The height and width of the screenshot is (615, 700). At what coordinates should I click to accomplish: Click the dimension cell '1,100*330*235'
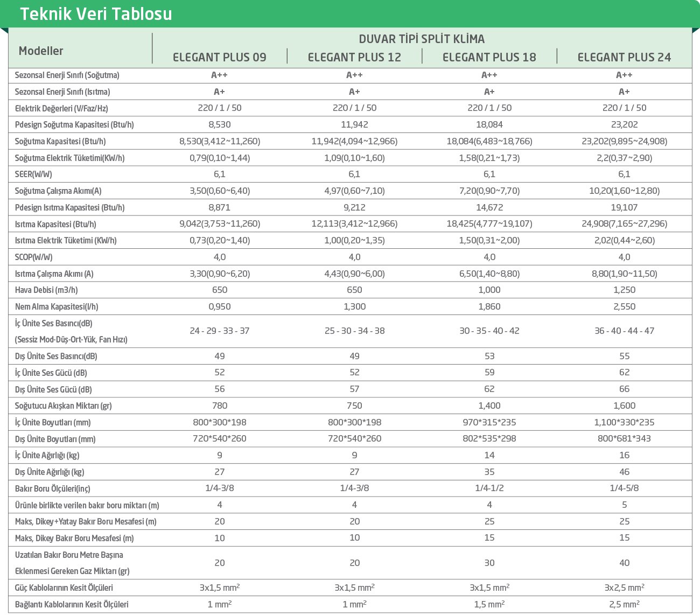pos(625,422)
